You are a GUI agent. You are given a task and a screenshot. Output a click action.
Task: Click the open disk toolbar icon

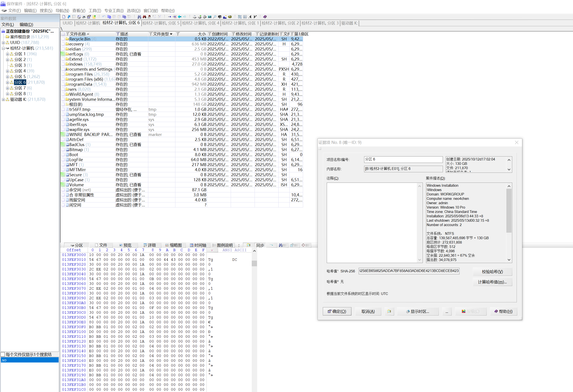point(194,17)
